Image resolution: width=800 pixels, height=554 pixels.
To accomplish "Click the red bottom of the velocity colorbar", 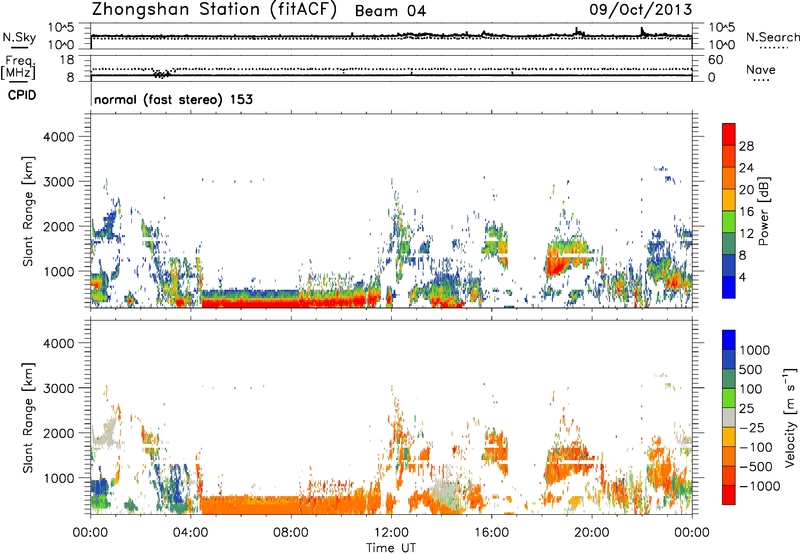I will click(729, 495).
